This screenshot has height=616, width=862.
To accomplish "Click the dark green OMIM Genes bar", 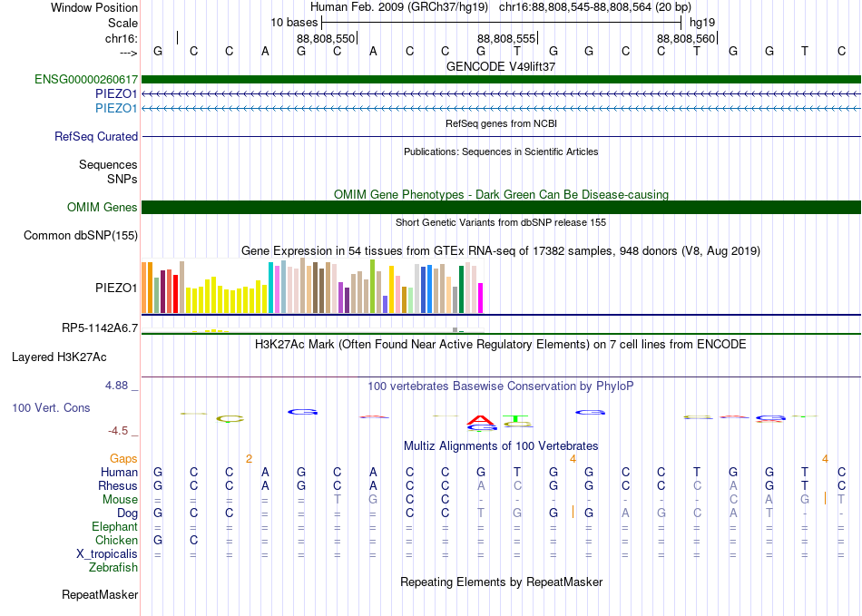I will [501, 208].
